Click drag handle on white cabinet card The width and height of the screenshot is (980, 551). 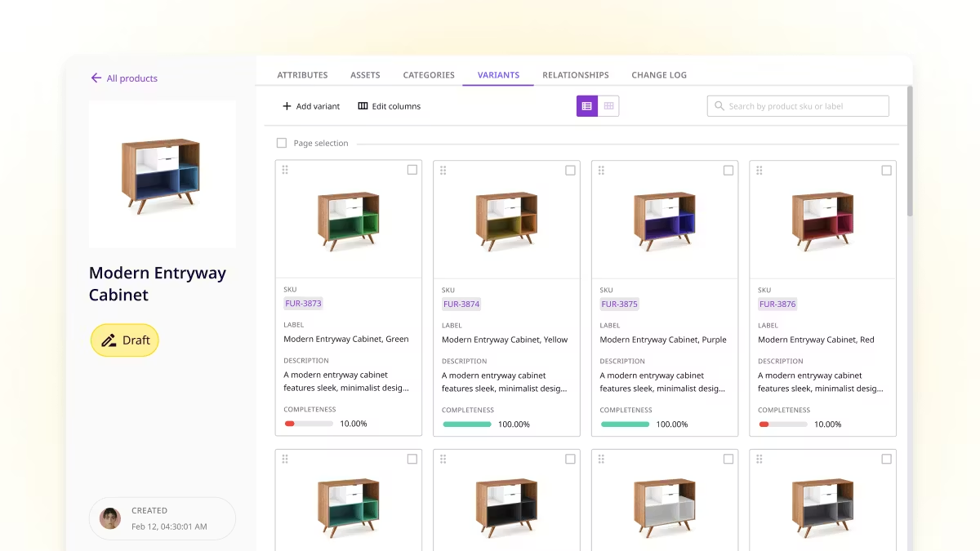pos(601,459)
